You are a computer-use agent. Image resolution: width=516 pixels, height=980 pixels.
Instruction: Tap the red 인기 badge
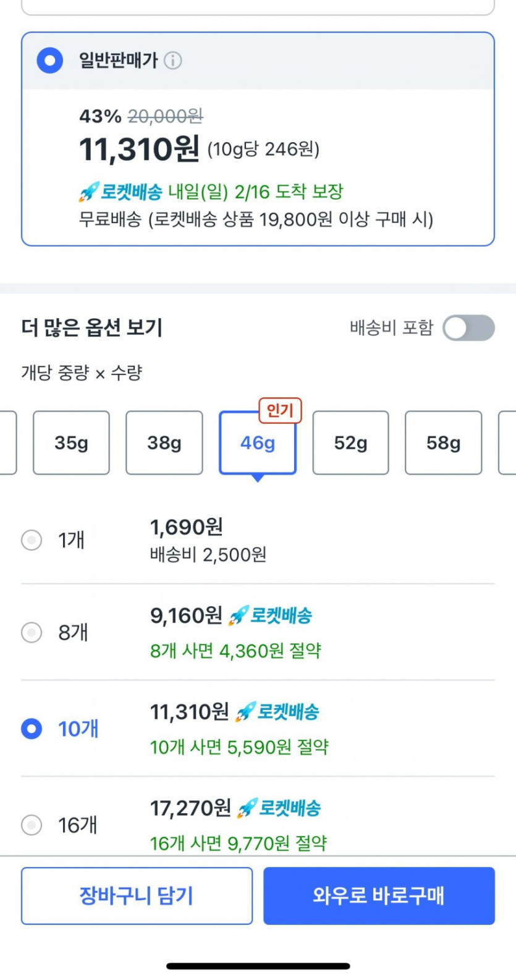(280, 410)
